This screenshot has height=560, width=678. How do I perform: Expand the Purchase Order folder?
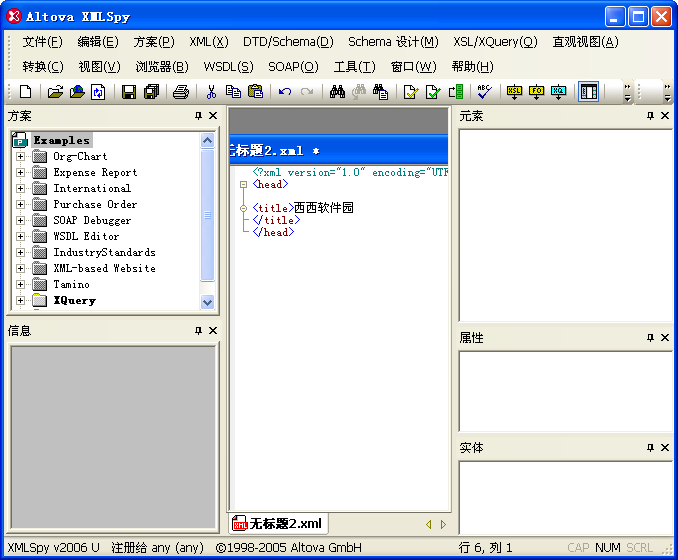coord(20,205)
